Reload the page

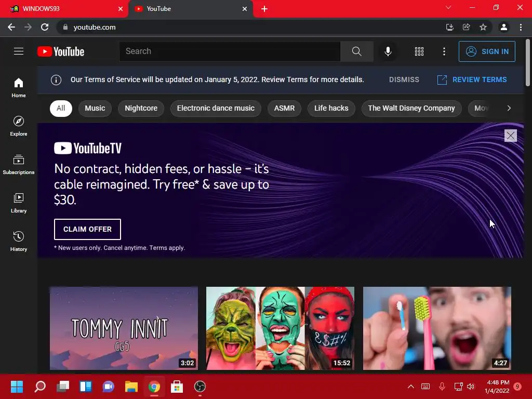45,27
